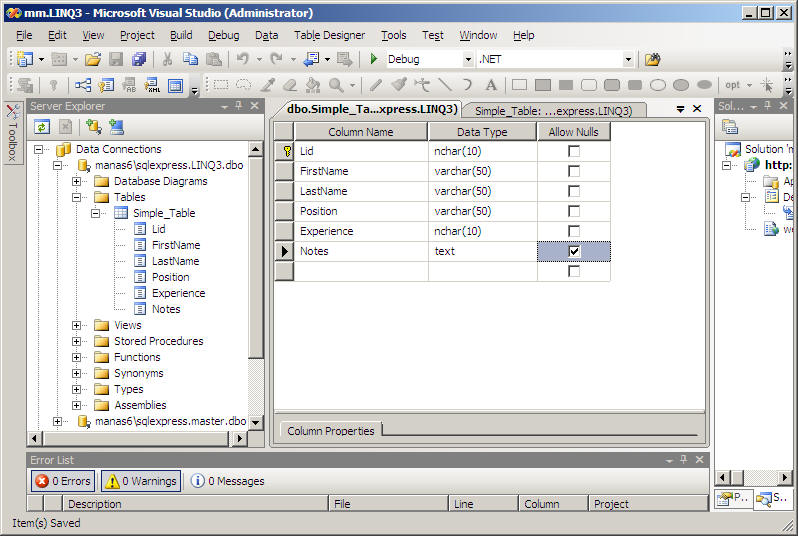Click the Server Explorer horizontal scrollbar right arrow

[x=239, y=438]
